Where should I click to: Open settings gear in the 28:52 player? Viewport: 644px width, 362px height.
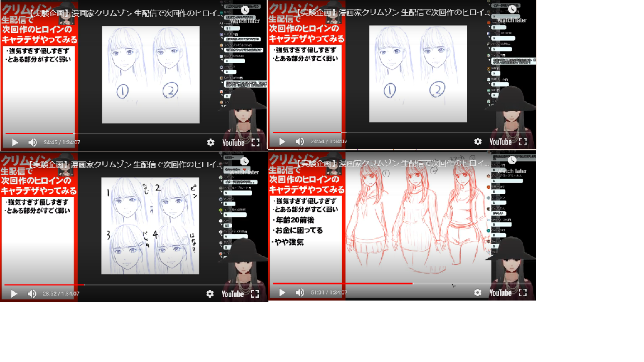click(210, 294)
